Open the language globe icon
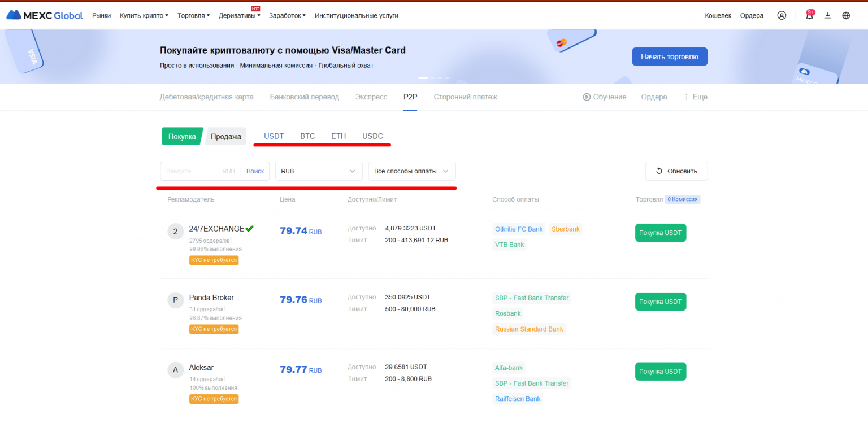The height and width of the screenshot is (423, 868). [846, 15]
